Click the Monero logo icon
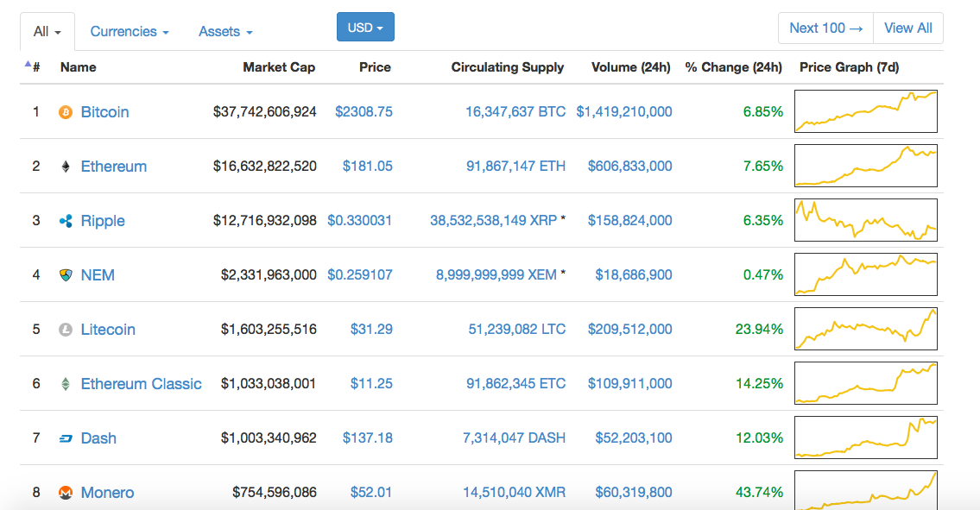This screenshot has width=980, height=510. (x=66, y=493)
